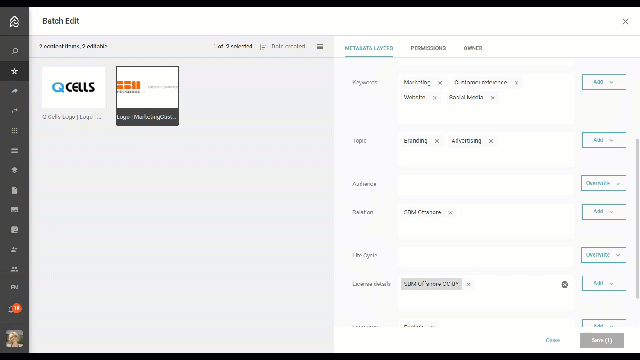Remove the Branding topic tag

pyautogui.click(x=437, y=141)
